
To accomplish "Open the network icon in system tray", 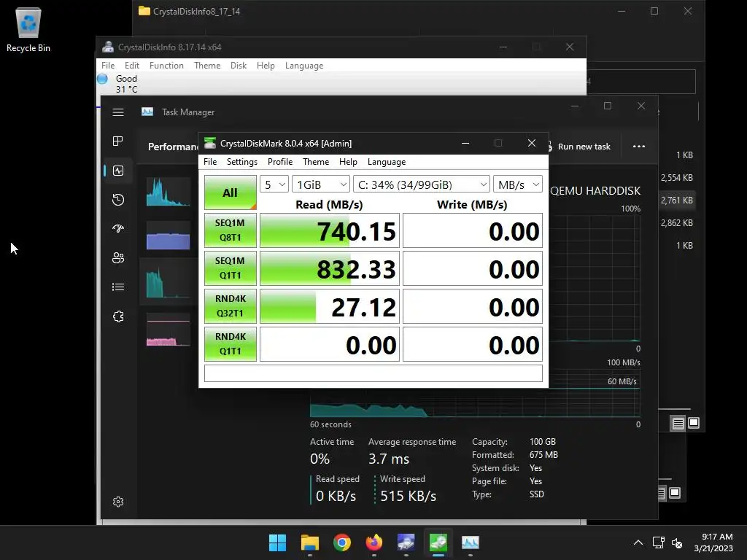I will (659, 542).
